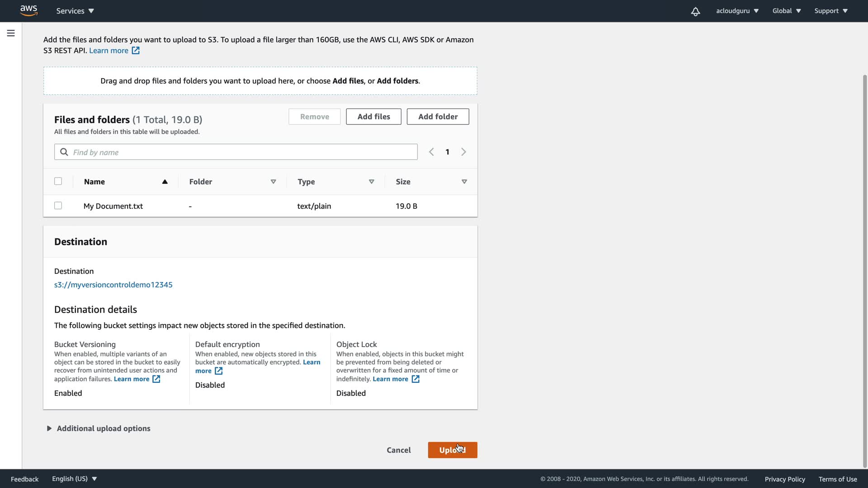Select the My Document.txt row checkbox

tap(58, 206)
